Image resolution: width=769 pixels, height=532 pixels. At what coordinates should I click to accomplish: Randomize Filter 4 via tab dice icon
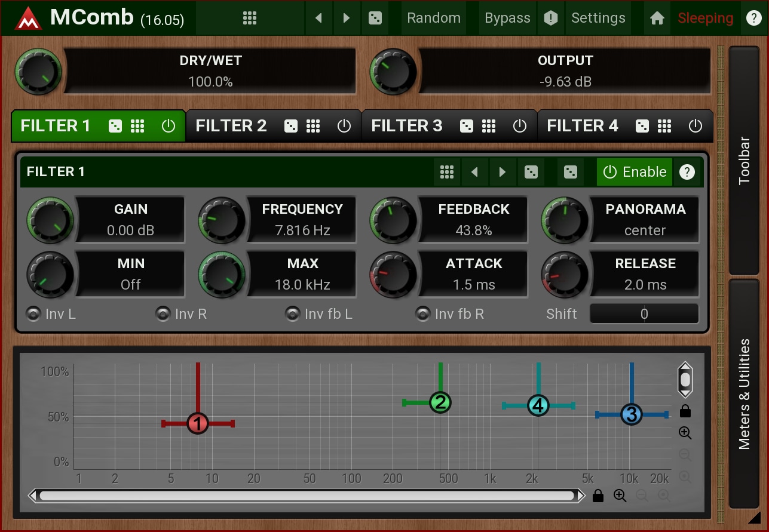coord(642,126)
